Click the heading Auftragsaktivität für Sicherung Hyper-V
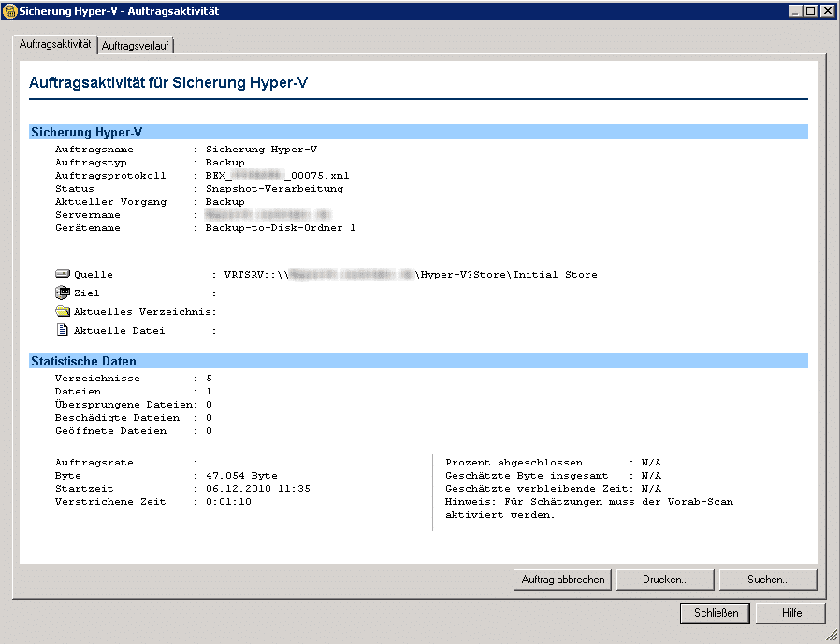The height and width of the screenshot is (644, 840). [168, 82]
